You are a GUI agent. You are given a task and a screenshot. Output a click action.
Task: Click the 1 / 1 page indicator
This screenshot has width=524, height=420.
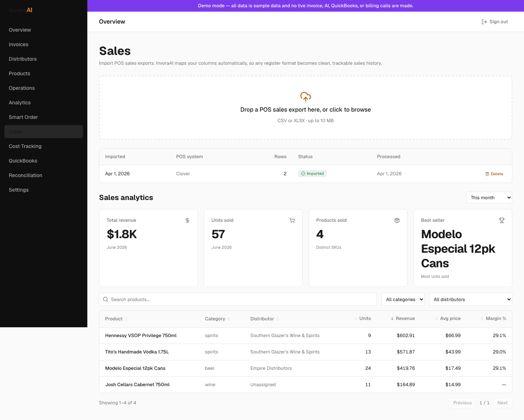[484, 403]
